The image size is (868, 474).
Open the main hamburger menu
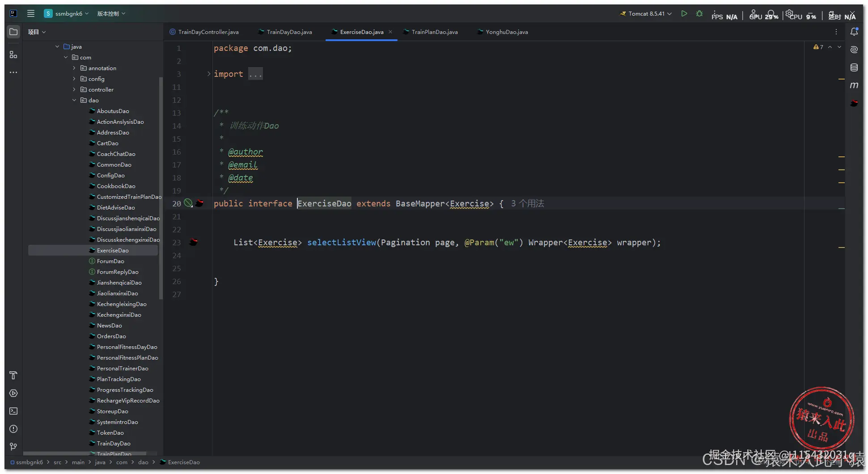[31, 13]
